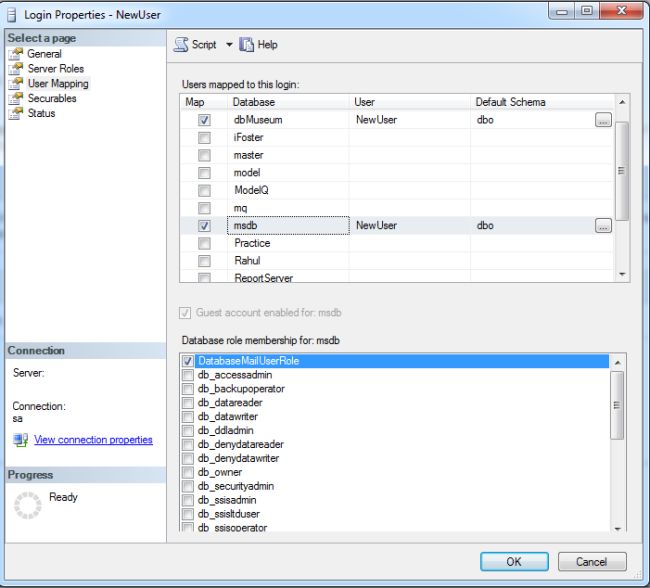The height and width of the screenshot is (588, 650).
Task: Check the db_ssisltduser role
Action: 188,514
